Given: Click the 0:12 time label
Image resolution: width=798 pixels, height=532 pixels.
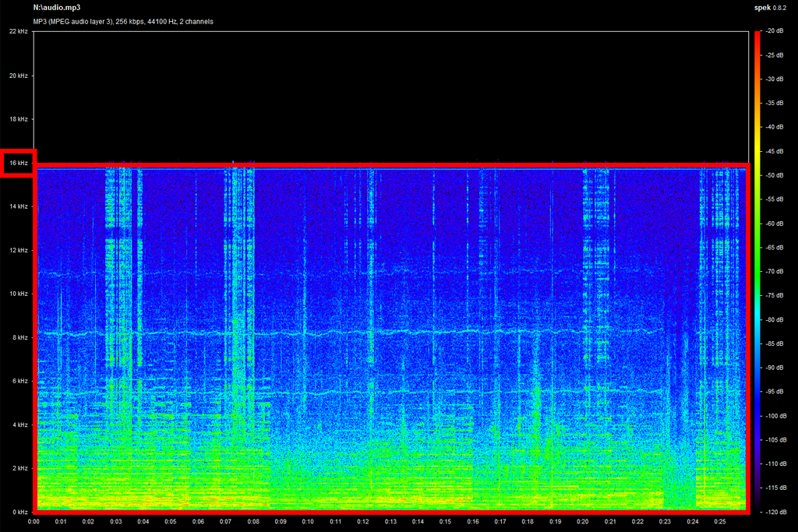Looking at the screenshot, I should click(363, 521).
